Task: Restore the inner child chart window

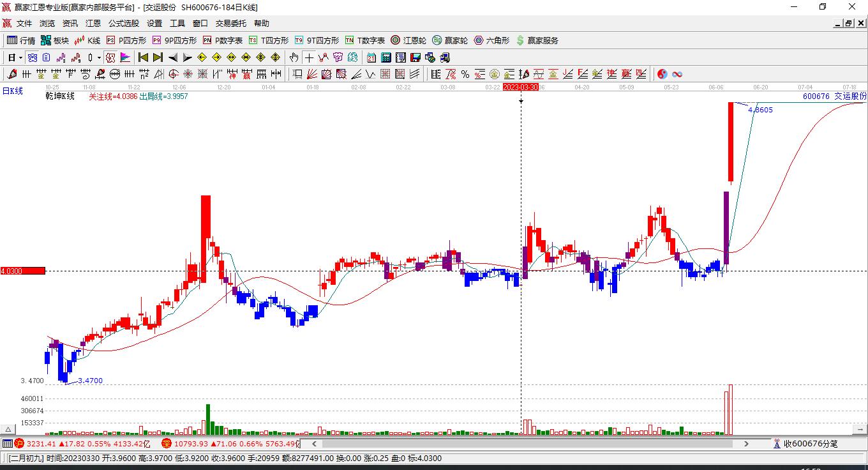Action: (849, 23)
